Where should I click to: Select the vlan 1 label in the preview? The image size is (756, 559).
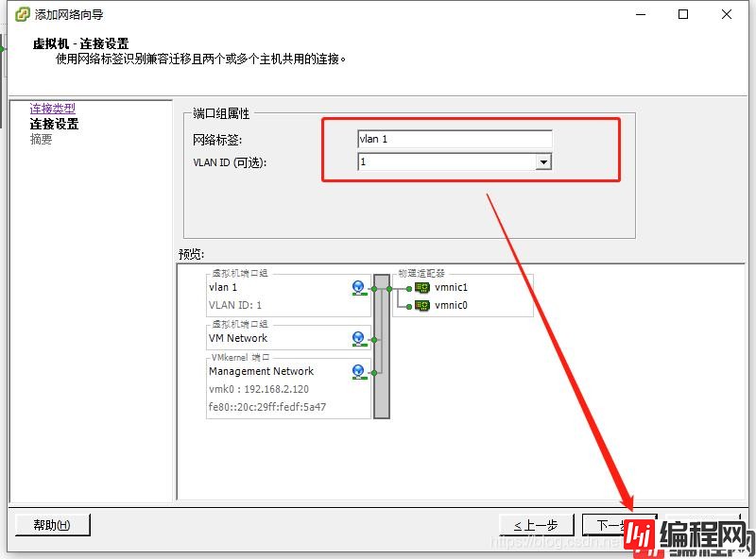pos(223,286)
